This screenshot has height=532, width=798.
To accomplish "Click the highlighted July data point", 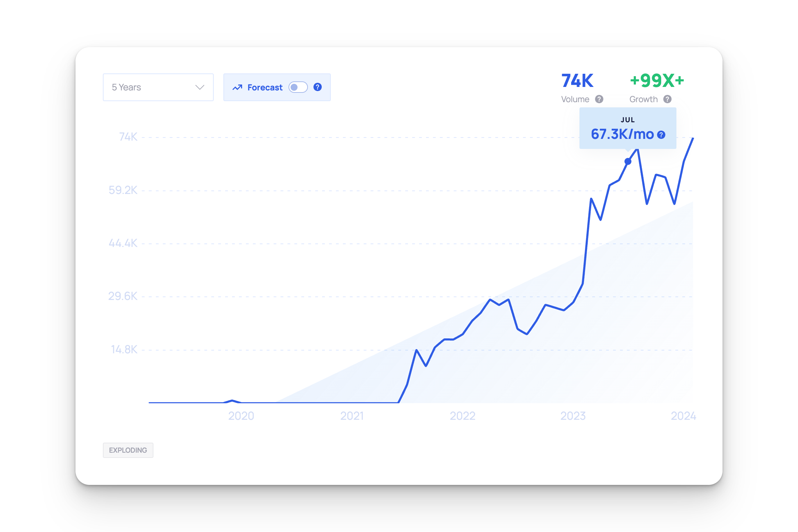I will (x=628, y=161).
